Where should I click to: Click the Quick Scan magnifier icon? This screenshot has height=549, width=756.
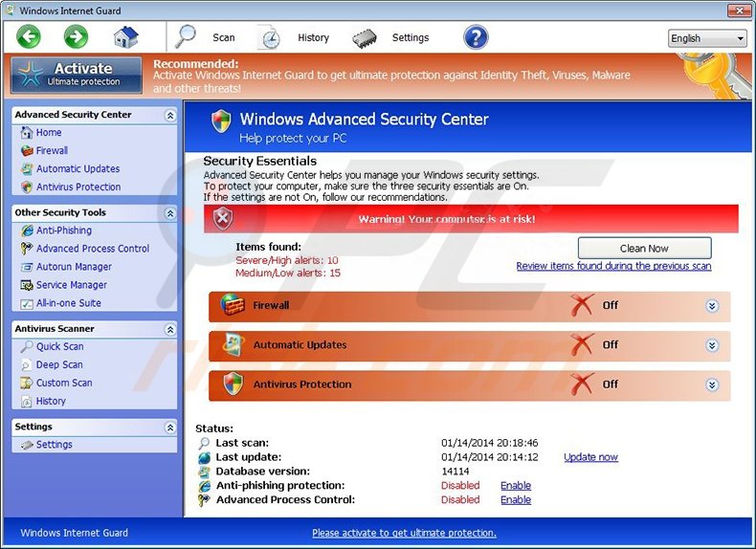click(x=27, y=346)
